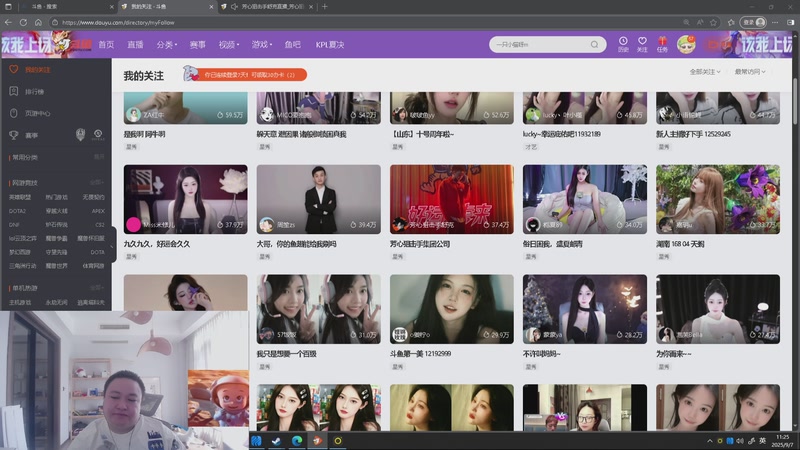The width and height of the screenshot is (800, 450).
Task: Click the search magnifier in Douyu search box
Action: (594, 44)
